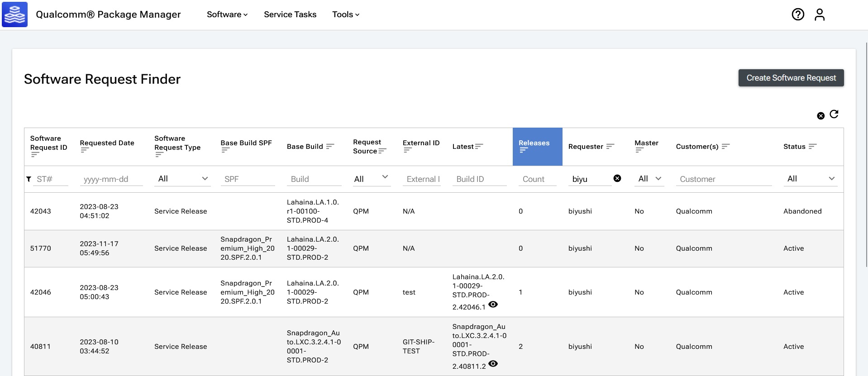868x376 pixels.
Task: Sort by the Requester column icon
Action: tap(610, 146)
